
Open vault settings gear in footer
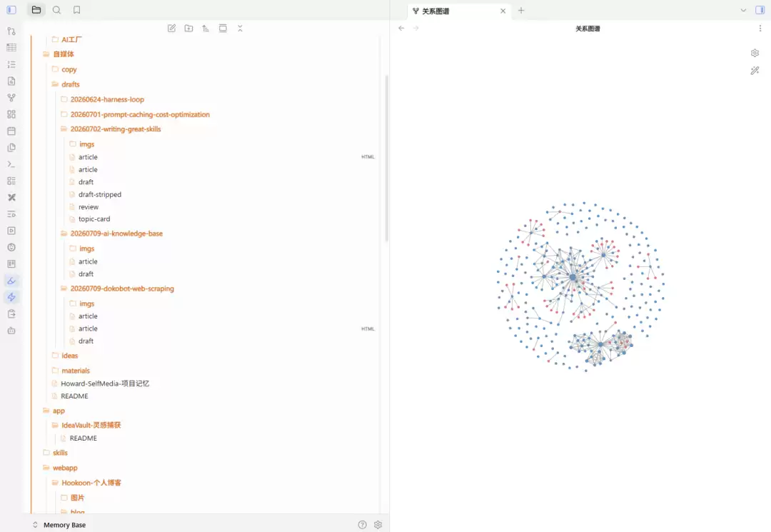point(378,525)
